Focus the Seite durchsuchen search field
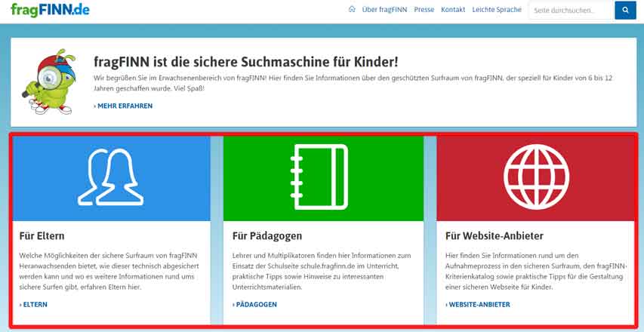This screenshot has width=644, height=332. pyautogui.click(x=572, y=11)
